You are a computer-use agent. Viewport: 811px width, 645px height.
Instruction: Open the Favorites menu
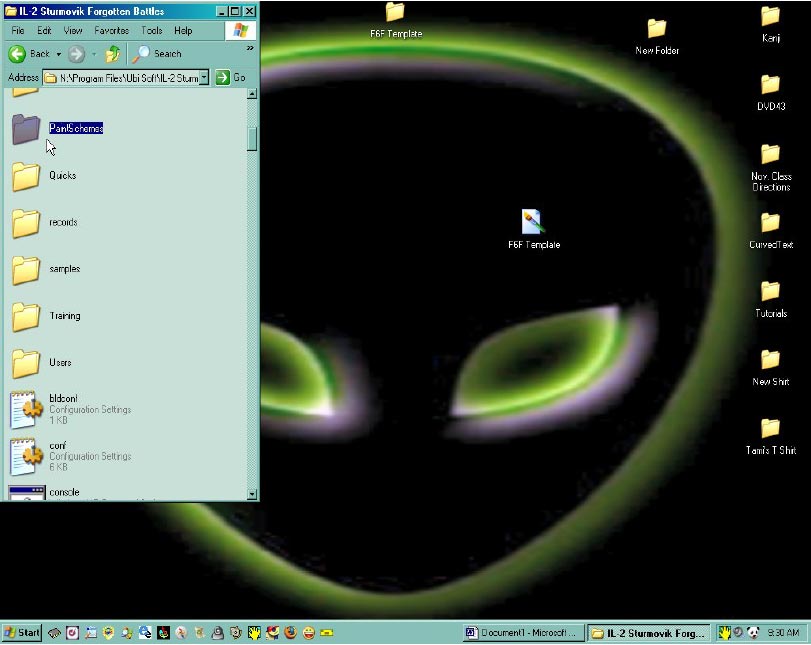pyautogui.click(x=111, y=31)
